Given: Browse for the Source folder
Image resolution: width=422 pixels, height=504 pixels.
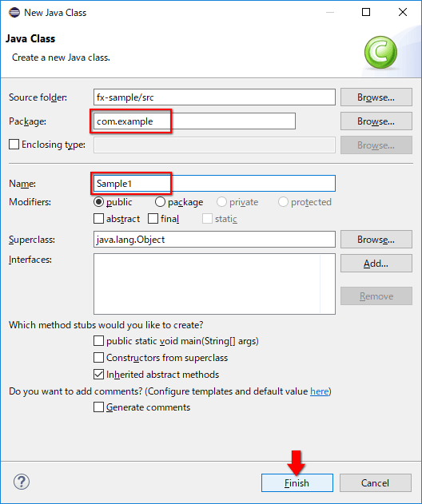Looking at the screenshot, I should click(376, 97).
